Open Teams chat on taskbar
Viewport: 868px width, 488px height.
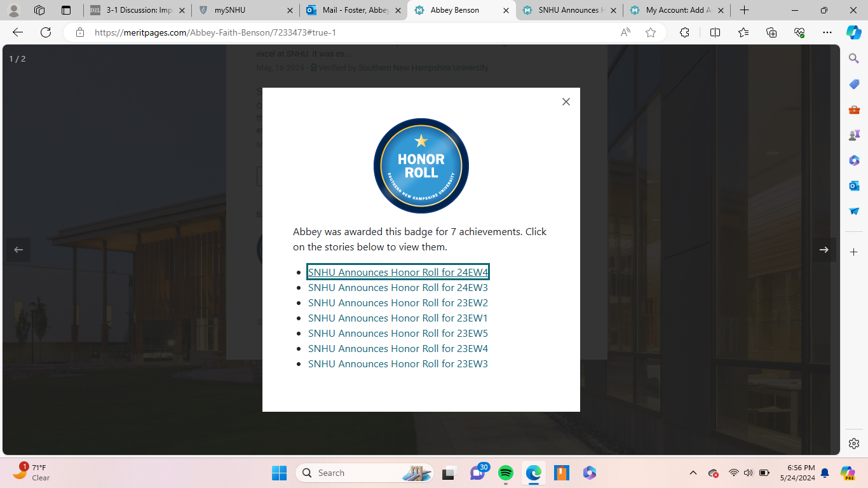point(478,473)
